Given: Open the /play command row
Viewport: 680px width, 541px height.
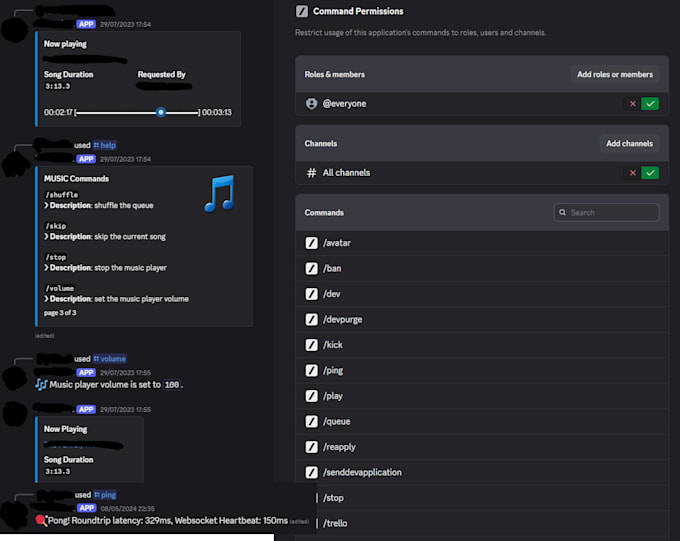Looking at the screenshot, I should [x=482, y=396].
